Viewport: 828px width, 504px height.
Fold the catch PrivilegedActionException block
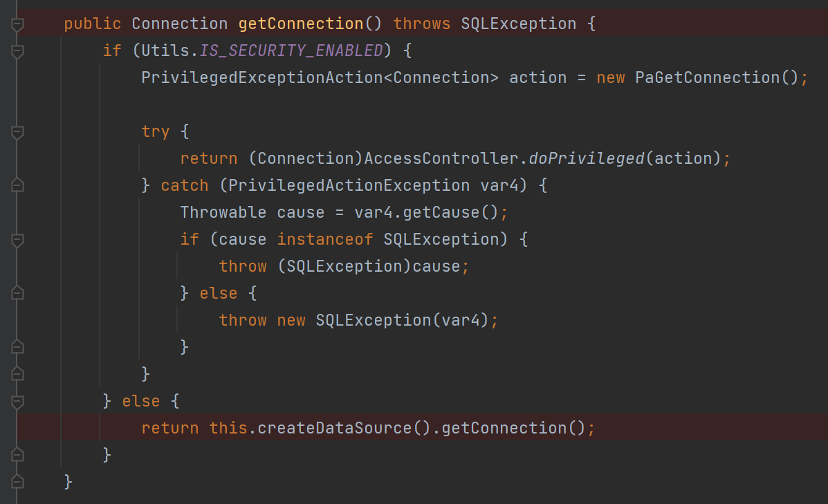click(18, 185)
